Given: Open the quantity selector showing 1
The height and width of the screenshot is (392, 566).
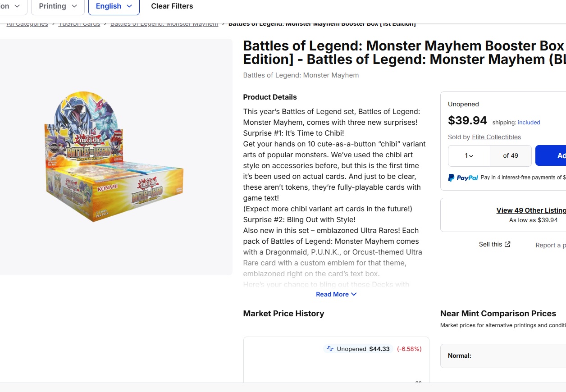Looking at the screenshot, I should (x=469, y=156).
